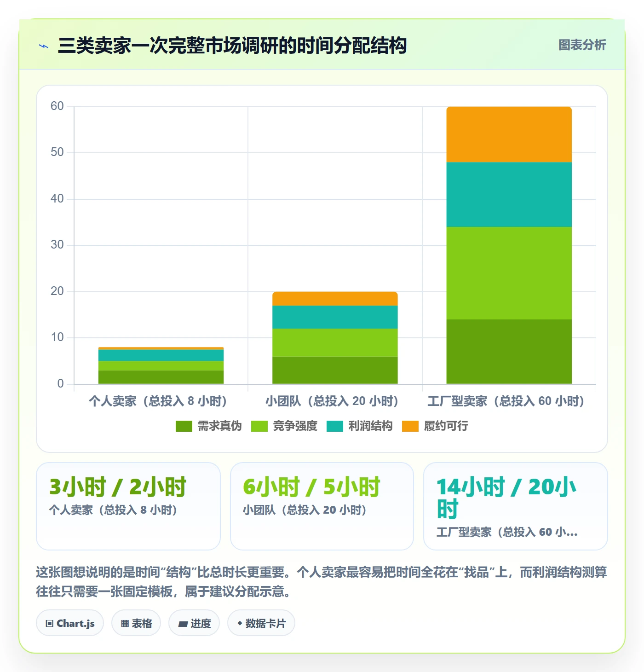Click the 表格 tag chip

(x=136, y=623)
